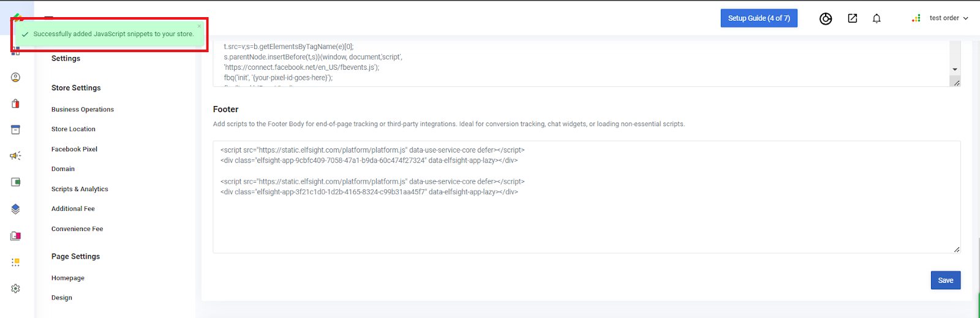This screenshot has height=318, width=980.
Task: Open Convenience Fee settings
Action: tap(77, 229)
